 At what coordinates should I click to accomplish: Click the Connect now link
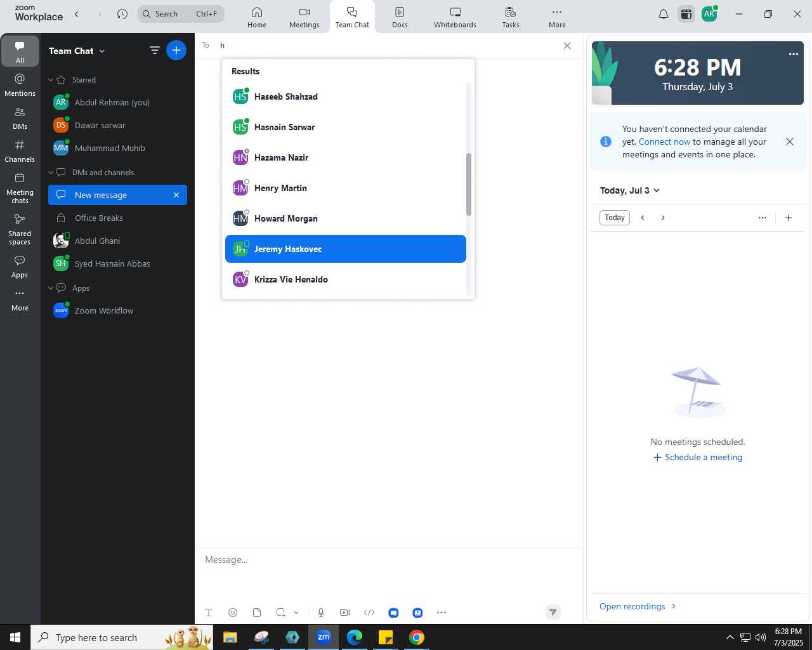pos(664,142)
